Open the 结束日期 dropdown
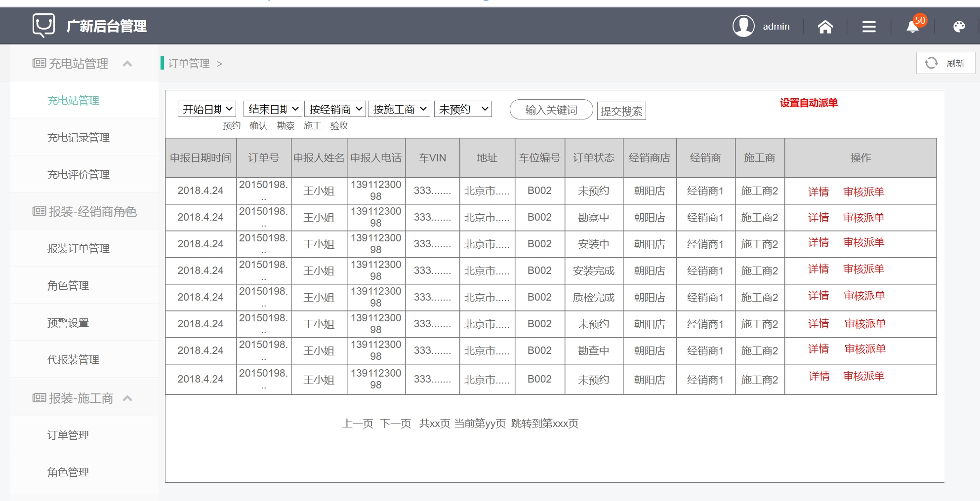 coord(273,109)
